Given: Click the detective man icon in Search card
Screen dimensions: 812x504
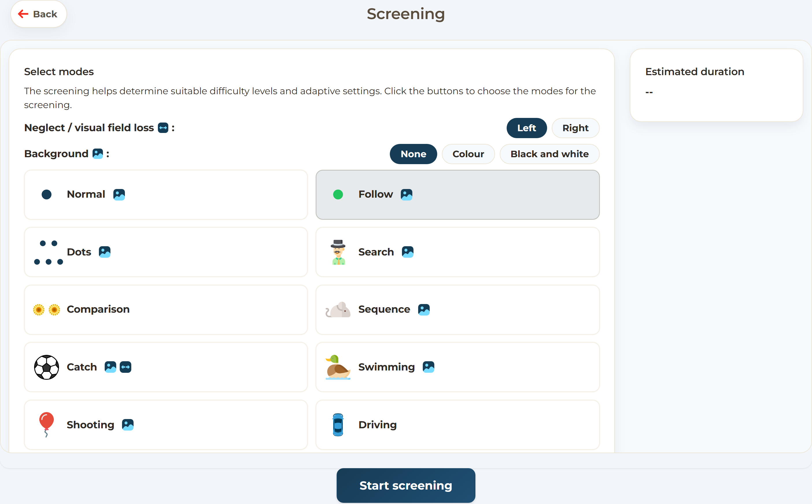Looking at the screenshot, I should 338,252.
